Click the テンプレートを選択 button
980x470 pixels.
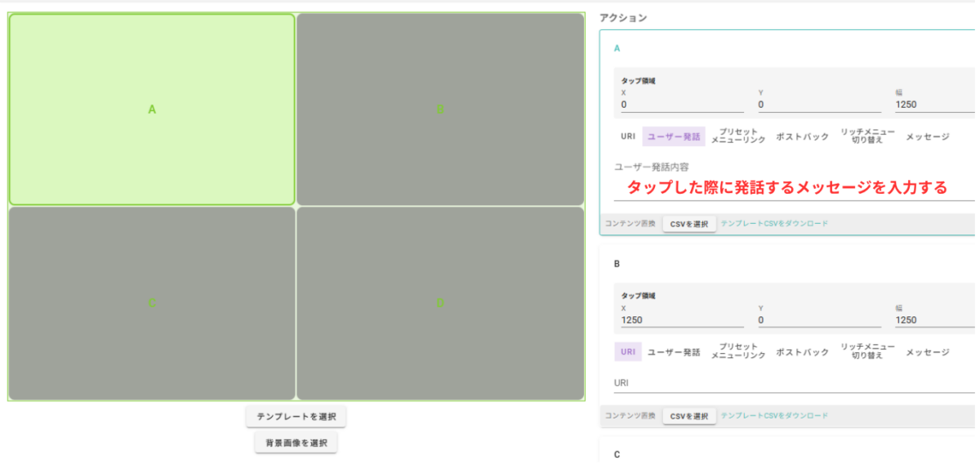click(296, 417)
